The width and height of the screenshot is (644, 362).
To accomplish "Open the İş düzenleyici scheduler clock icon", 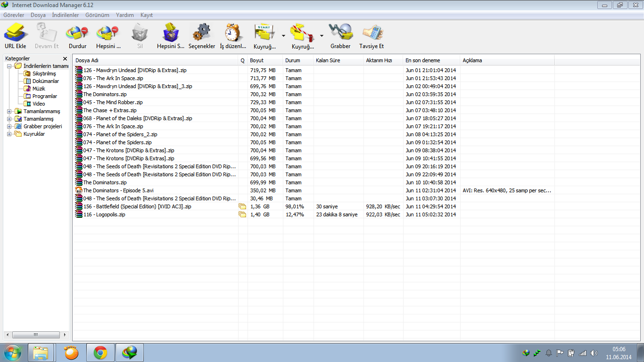I will click(232, 33).
